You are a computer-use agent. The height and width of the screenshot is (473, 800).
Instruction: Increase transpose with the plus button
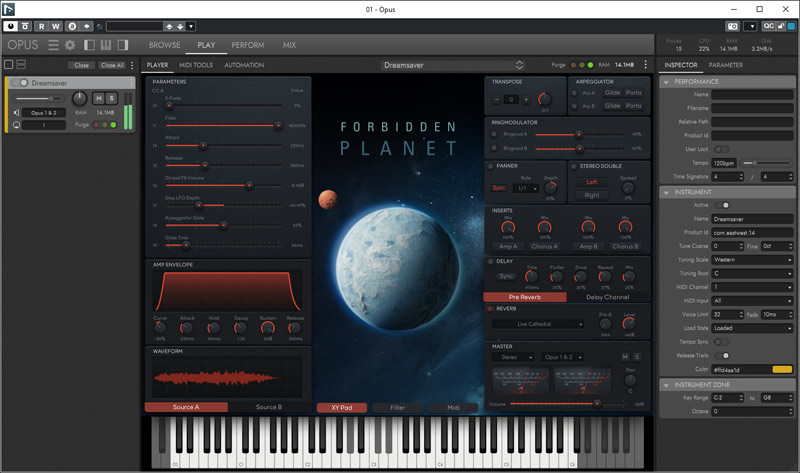click(527, 100)
